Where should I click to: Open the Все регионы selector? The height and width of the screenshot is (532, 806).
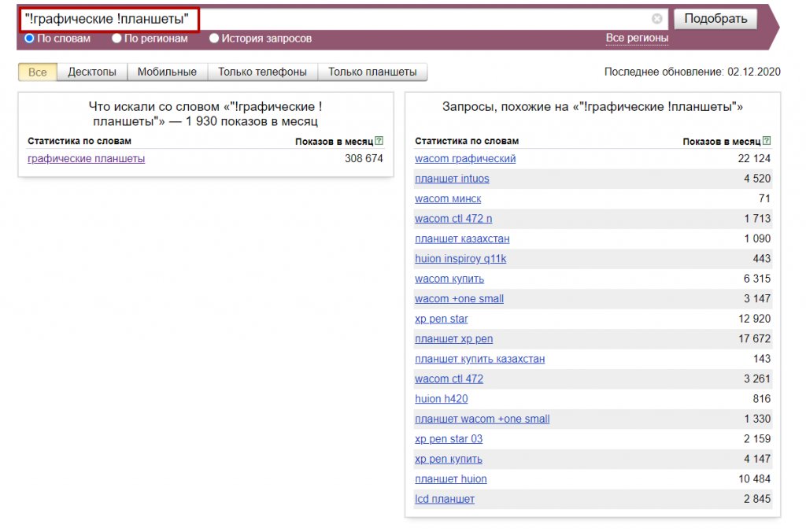point(638,37)
